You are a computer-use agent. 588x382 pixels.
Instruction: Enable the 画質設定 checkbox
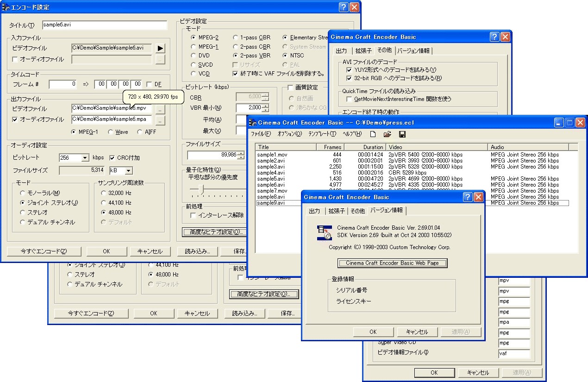click(290, 87)
